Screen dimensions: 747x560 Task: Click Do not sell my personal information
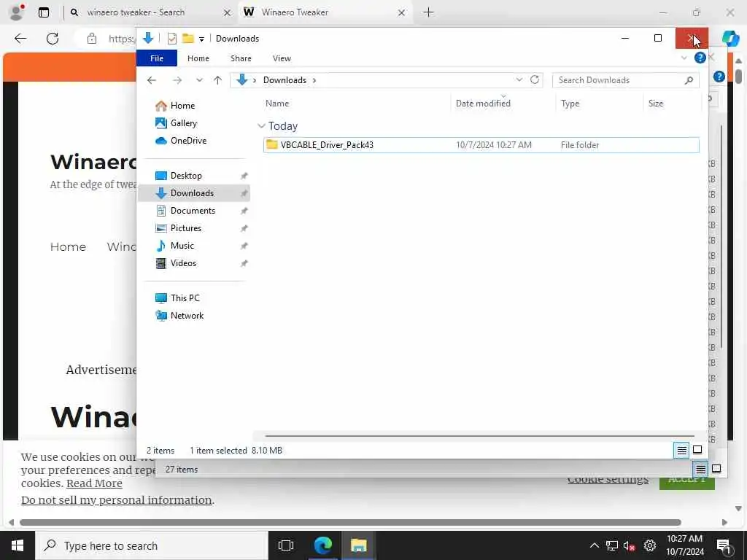click(117, 500)
